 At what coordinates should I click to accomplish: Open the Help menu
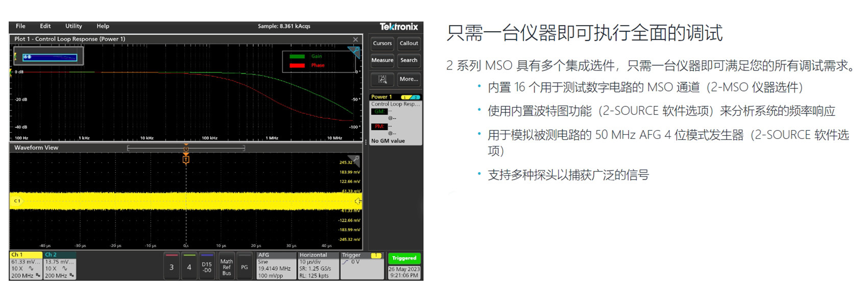(103, 26)
